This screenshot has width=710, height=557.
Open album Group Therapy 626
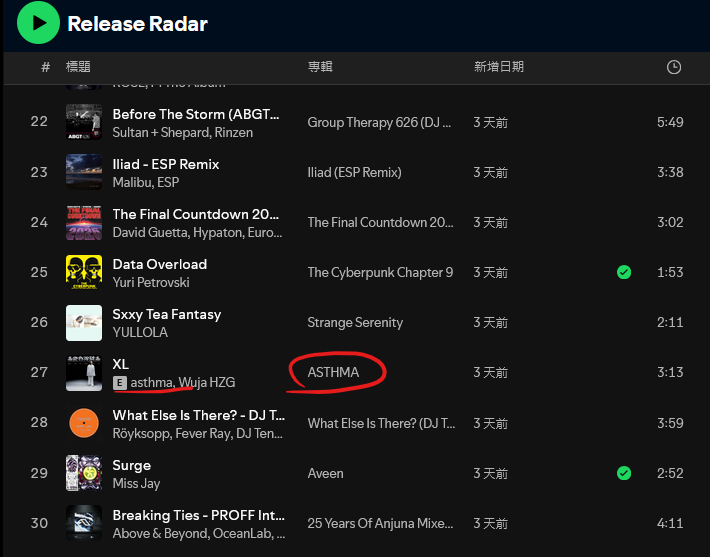pyautogui.click(x=379, y=122)
